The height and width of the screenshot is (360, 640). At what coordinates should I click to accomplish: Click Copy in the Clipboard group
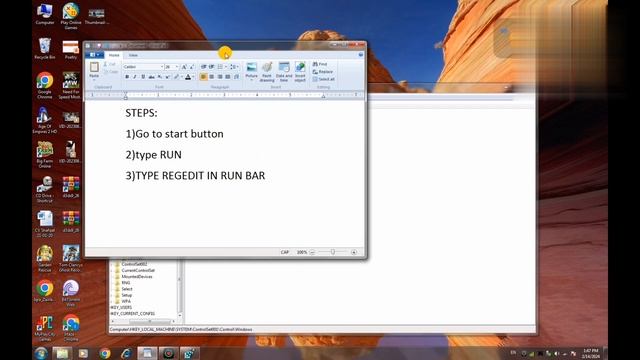tap(110, 72)
